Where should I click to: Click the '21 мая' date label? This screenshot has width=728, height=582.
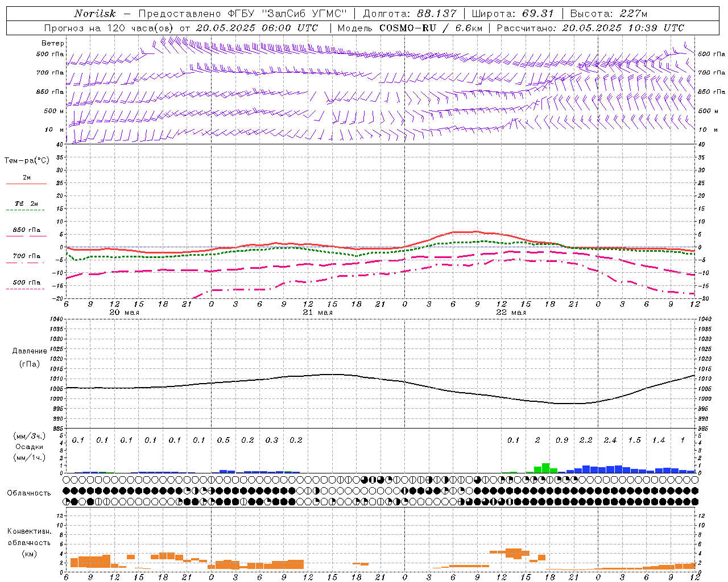click(x=317, y=313)
